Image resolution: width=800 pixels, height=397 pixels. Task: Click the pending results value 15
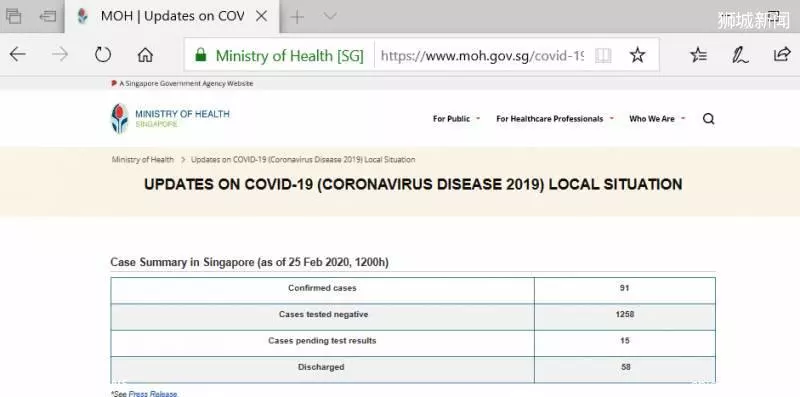624,341
